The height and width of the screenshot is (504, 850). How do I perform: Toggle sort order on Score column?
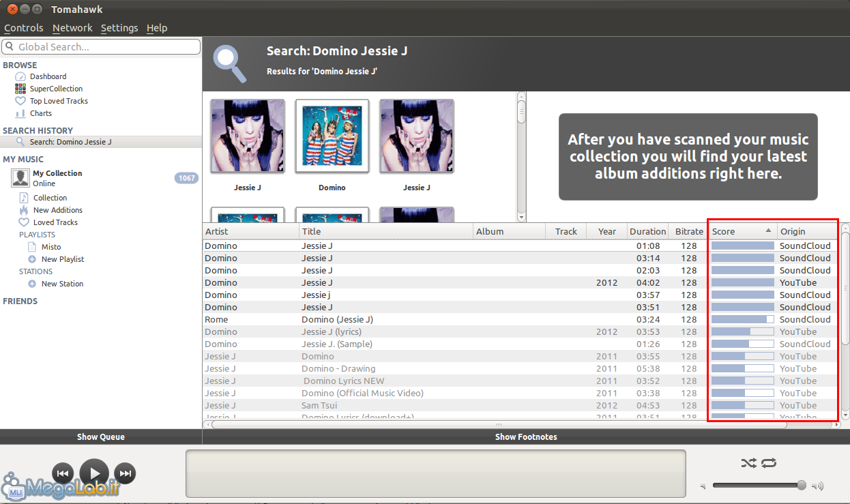(x=743, y=231)
